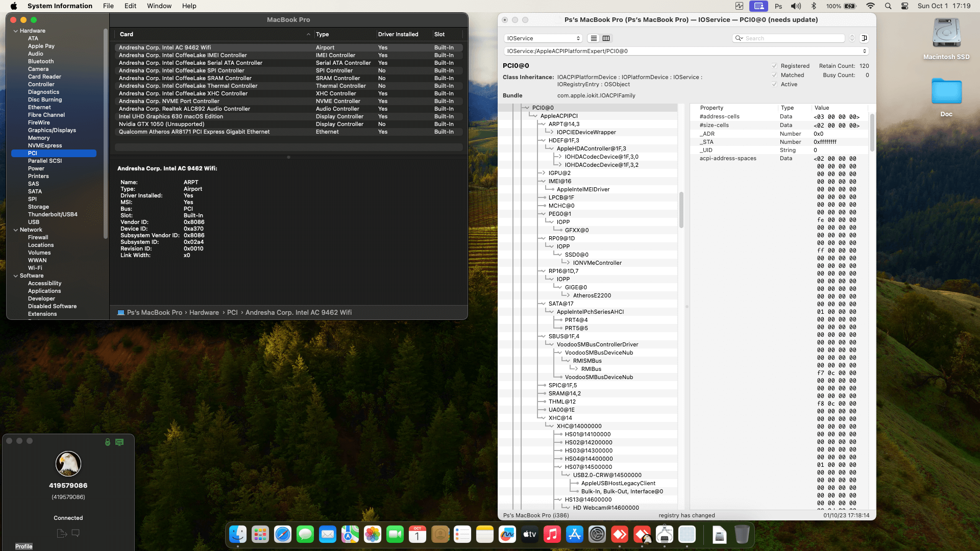This screenshot has height=551, width=980.
Task: Switch IORegistryExplorer to column view
Action: (606, 38)
